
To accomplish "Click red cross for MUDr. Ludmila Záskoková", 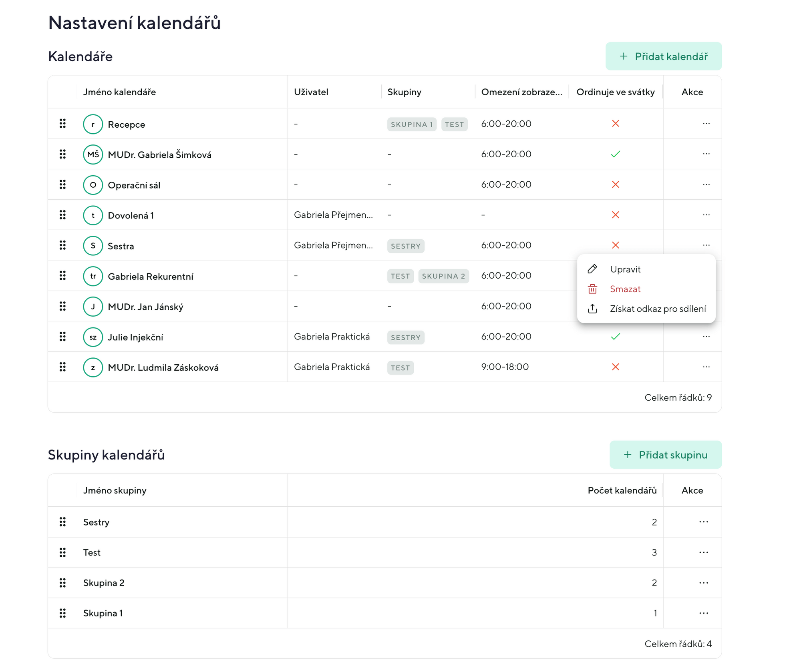I will point(615,367).
